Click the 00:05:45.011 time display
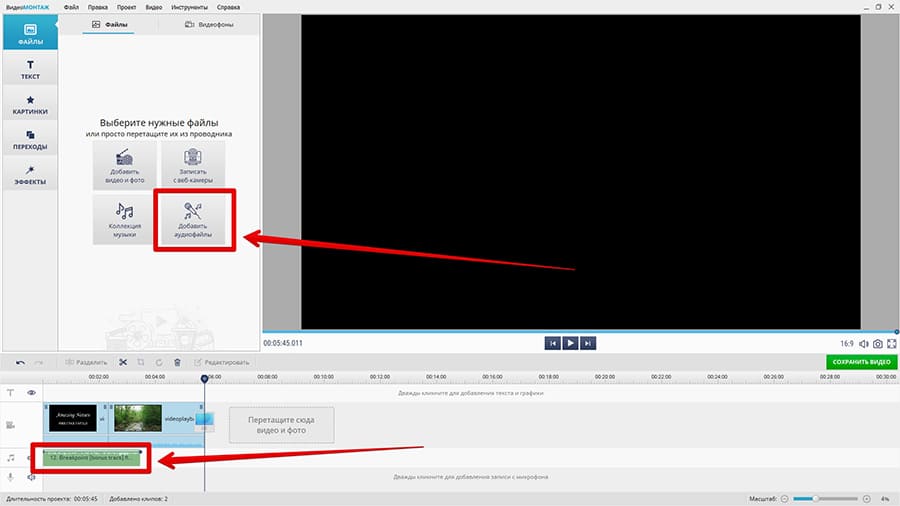Viewport: 900px width, 506px height. (283, 343)
